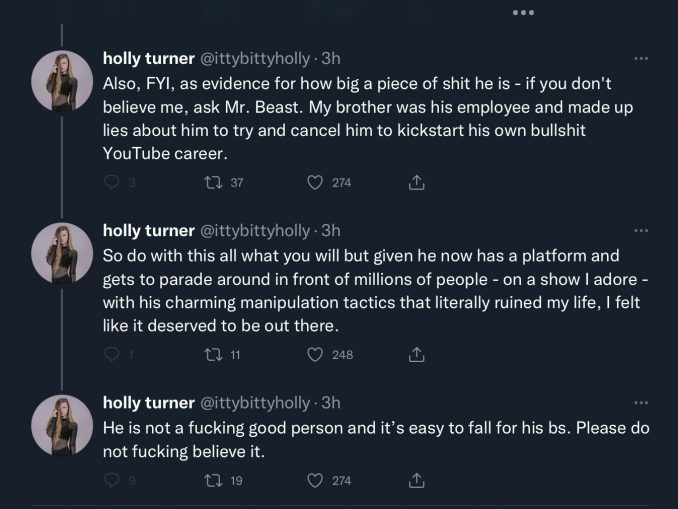Click the @ittybittyholly handle on the last tweet
The image size is (678, 509).
click(x=256, y=402)
